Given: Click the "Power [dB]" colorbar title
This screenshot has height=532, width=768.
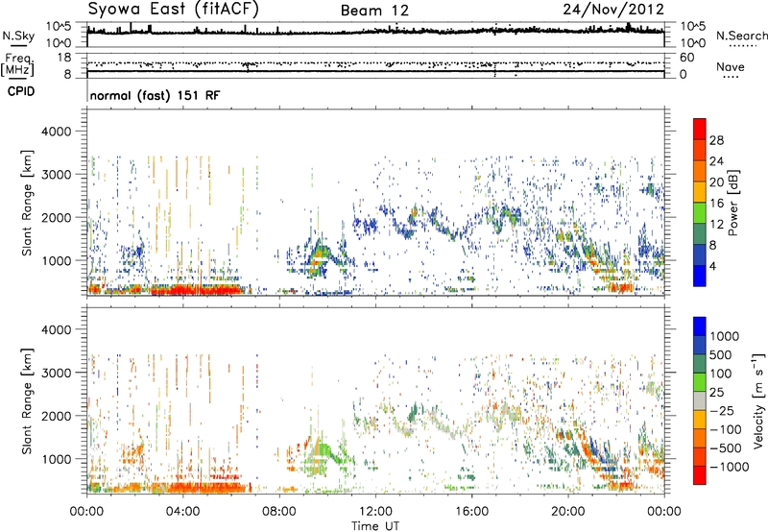Looking at the screenshot, I should pyautogui.click(x=732, y=203).
